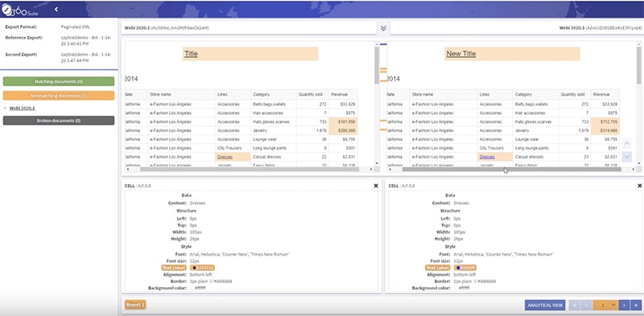Click the Quantity sold header in right report

click(575, 94)
